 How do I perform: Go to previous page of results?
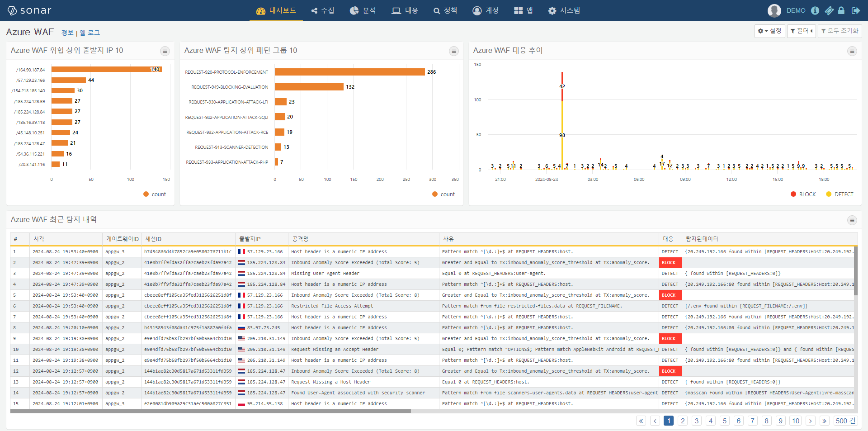(655, 421)
